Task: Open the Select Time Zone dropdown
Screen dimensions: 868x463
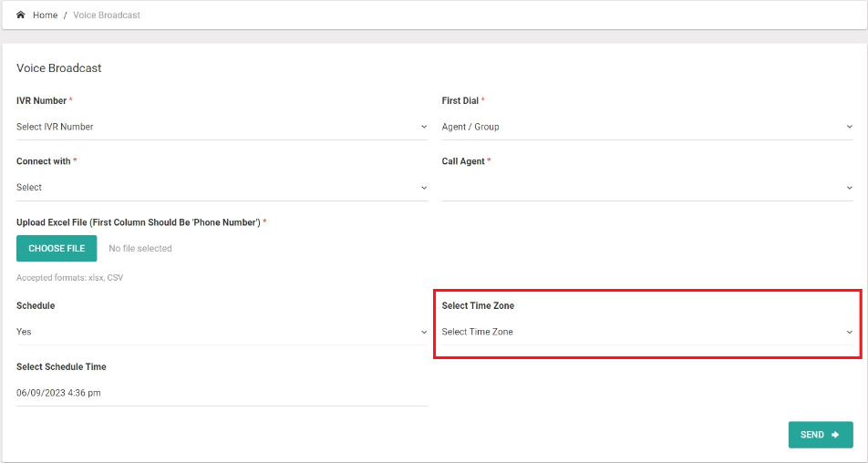Action: pyautogui.click(x=647, y=332)
